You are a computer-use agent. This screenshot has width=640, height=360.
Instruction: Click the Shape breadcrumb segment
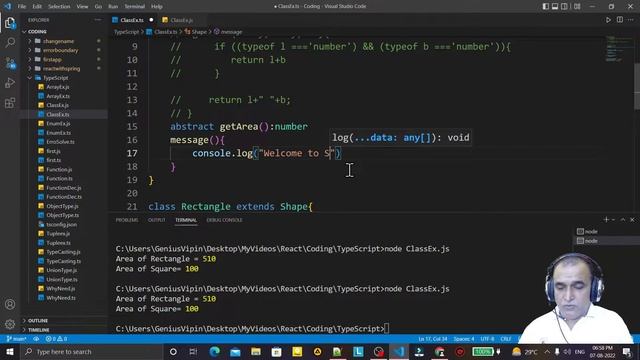pyautogui.click(x=199, y=31)
